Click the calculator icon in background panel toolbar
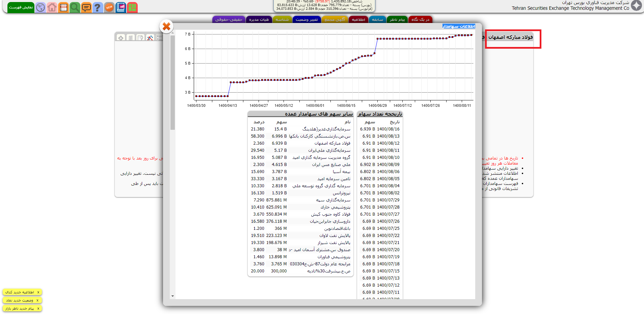 [x=131, y=38]
